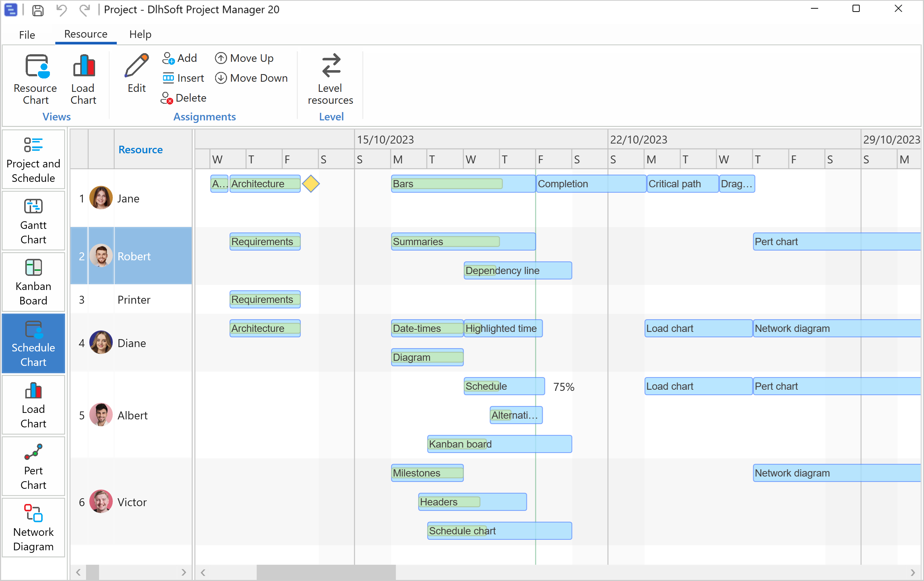The height and width of the screenshot is (581, 924).
Task: Open the Kanban Board view
Action: point(33,282)
